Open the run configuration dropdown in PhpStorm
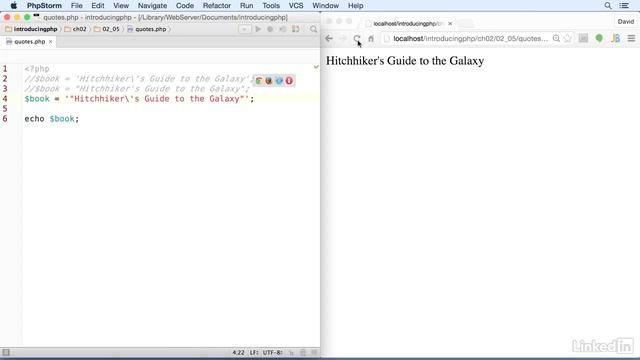The height and width of the screenshot is (360, 640). click(x=244, y=29)
